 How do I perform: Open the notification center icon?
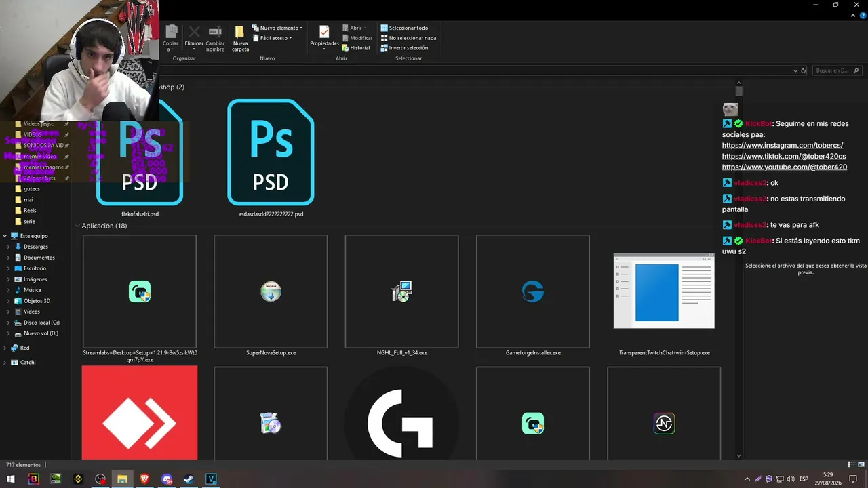coord(853,479)
